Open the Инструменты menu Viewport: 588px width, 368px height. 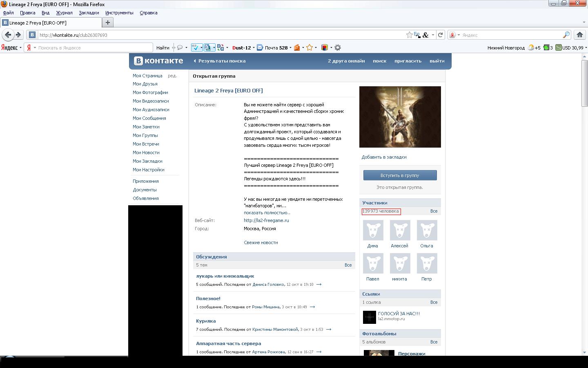pyautogui.click(x=119, y=13)
